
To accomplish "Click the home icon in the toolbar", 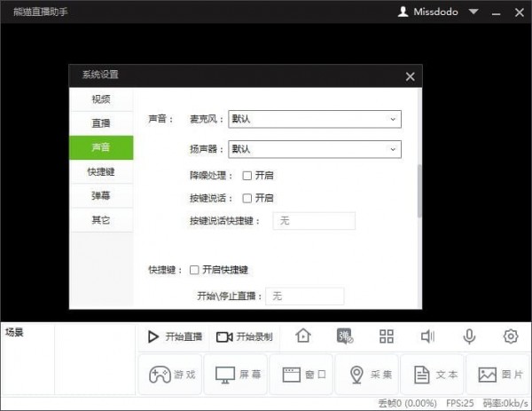I will point(303,336).
